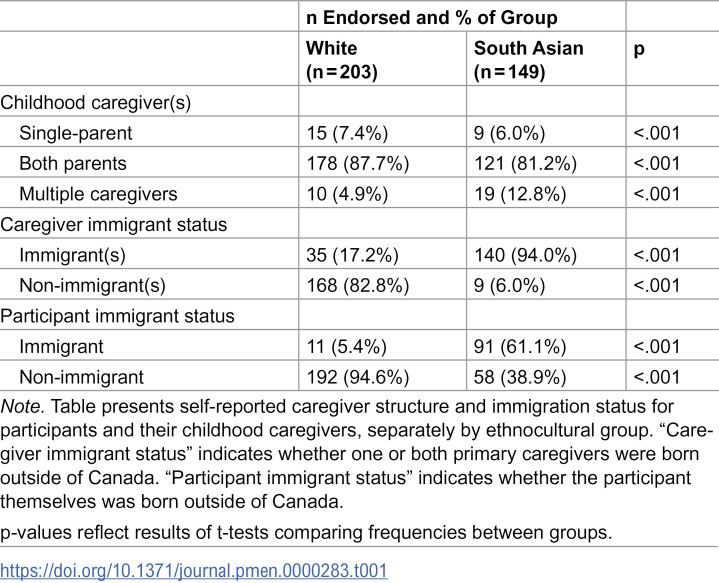
Task: Click the 140 (94.0%) cell
Action: coord(525,255)
